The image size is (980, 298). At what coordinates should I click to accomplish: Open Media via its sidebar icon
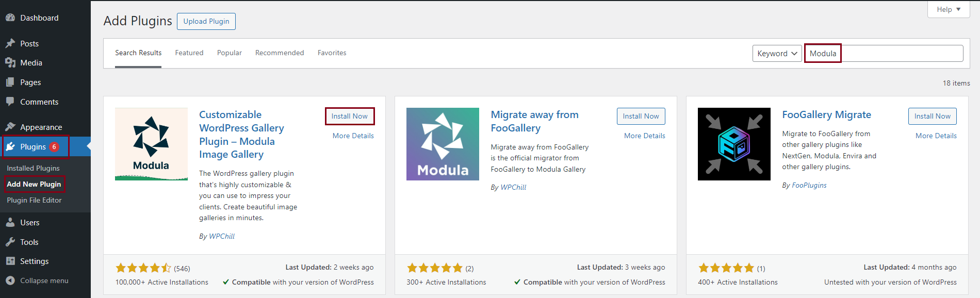pos(10,63)
